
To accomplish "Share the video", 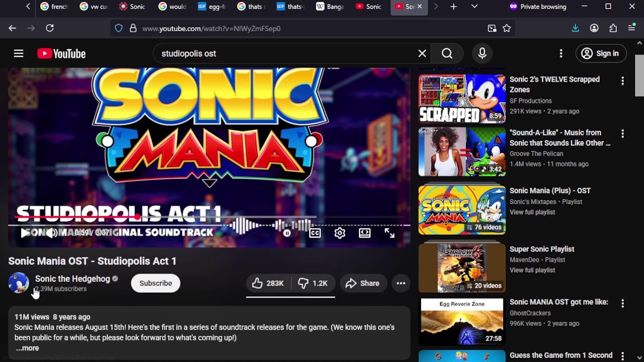I will (363, 283).
